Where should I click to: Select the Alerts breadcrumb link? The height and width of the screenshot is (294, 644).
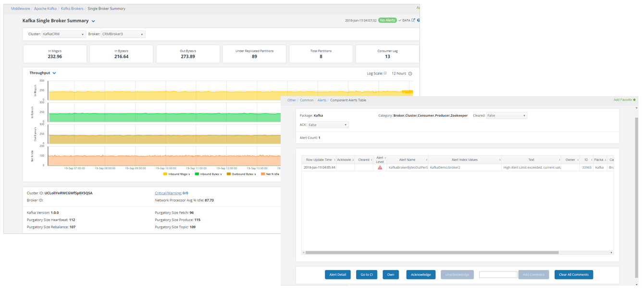pyautogui.click(x=322, y=100)
